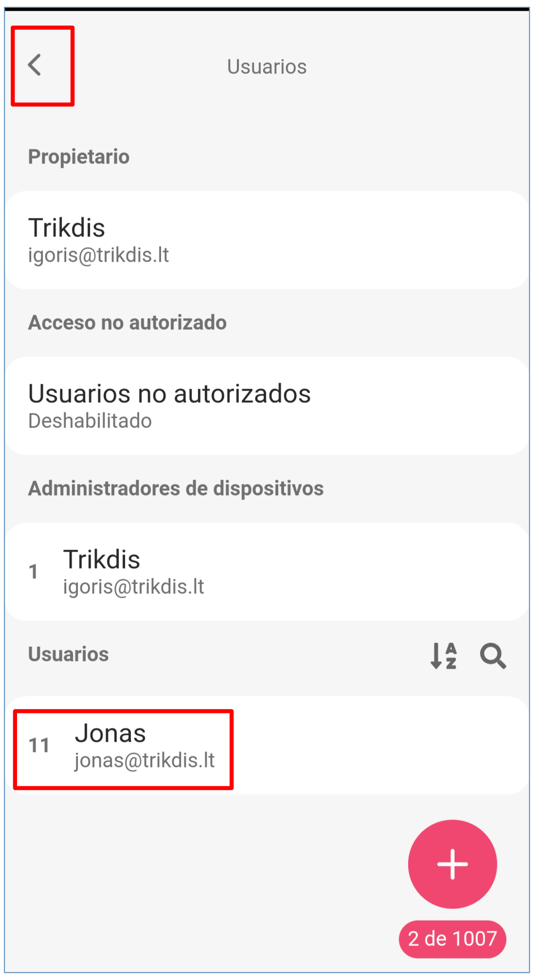Open the user search magnifier
This screenshot has height=980, width=535.
point(493,656)
